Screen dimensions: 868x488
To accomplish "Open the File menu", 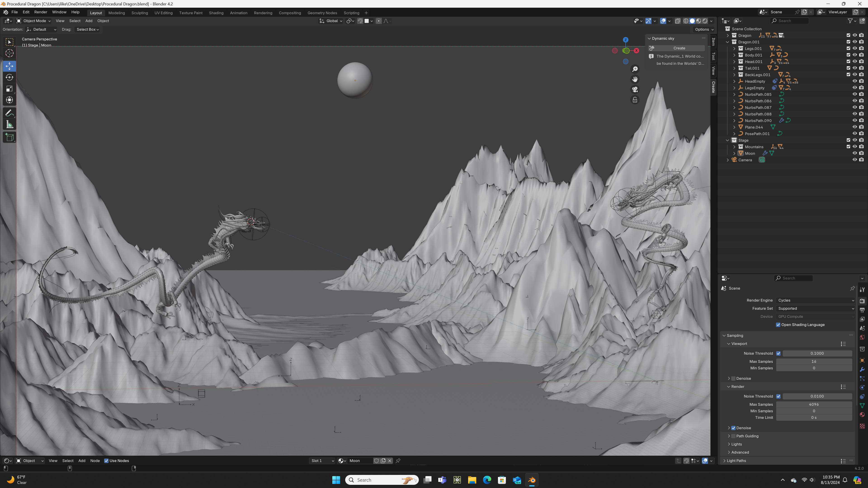I will pyautogui.click(x=14, y=12).
